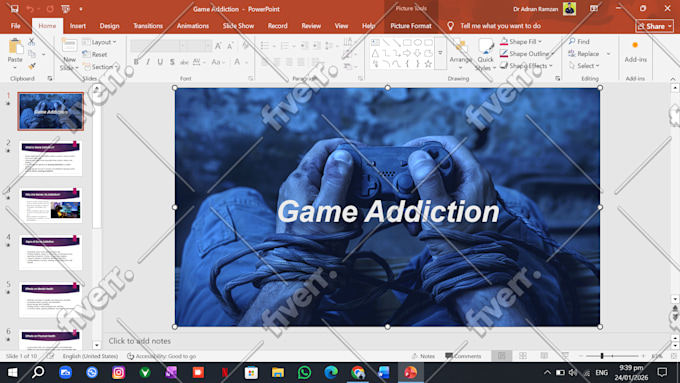This screenshot has width=680, height=383.
Task: Toggle Italic formatting
Action: click(x=148, y=62)
